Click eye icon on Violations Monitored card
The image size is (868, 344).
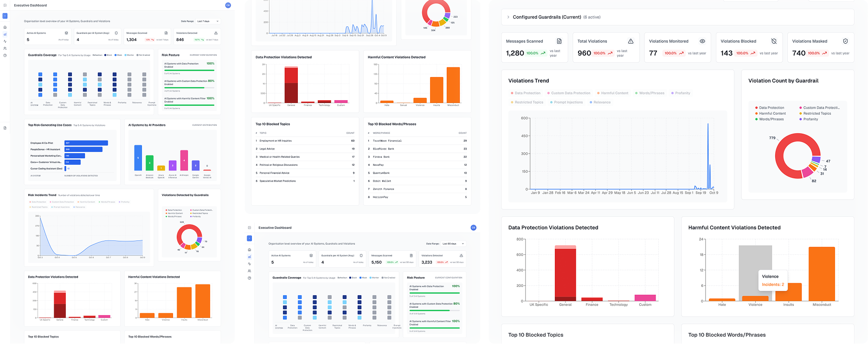(x=702, y=41)
